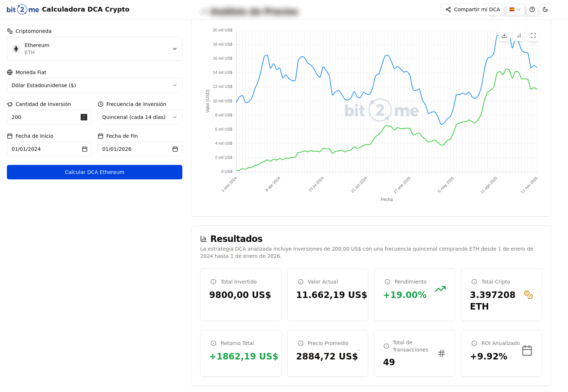
Task: Open the Quincenal frequency dropdown
Action: point(140,117)
